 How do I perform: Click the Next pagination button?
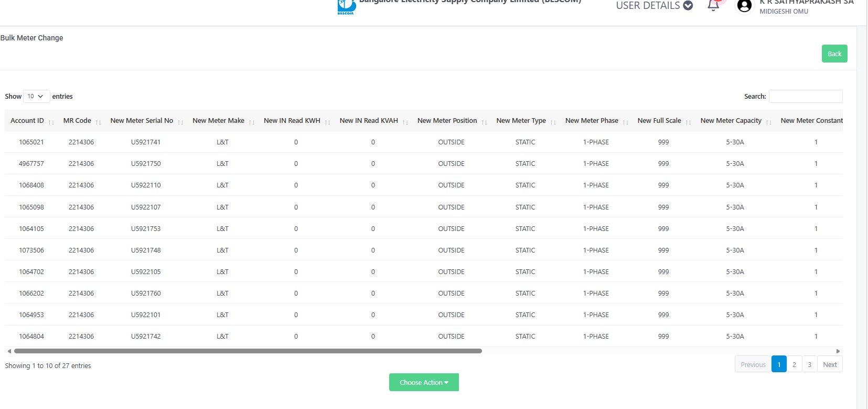tap(830, 364)
